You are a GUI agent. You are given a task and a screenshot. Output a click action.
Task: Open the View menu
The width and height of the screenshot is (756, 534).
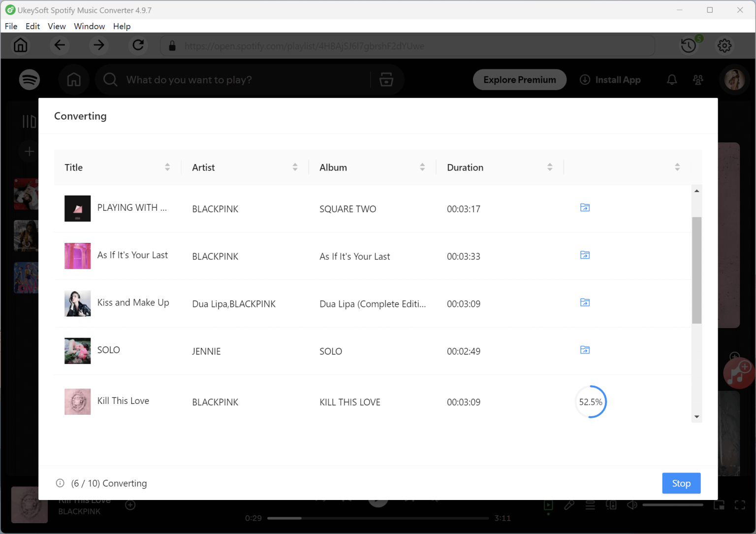57,26
